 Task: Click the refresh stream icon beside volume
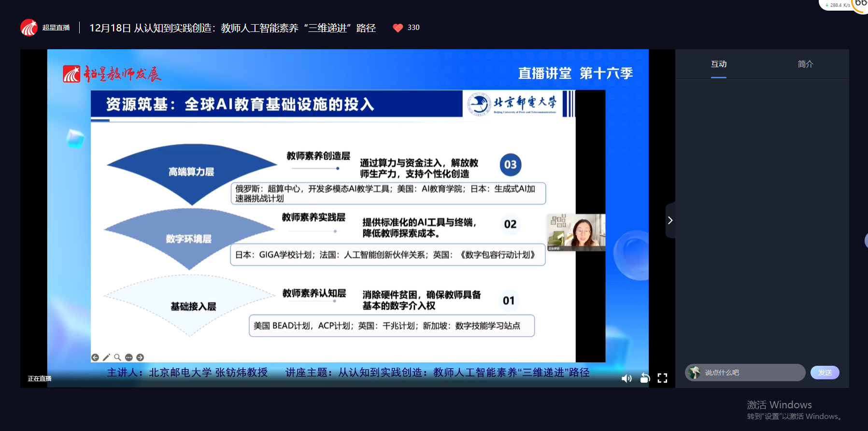click(x=645, y=378)
